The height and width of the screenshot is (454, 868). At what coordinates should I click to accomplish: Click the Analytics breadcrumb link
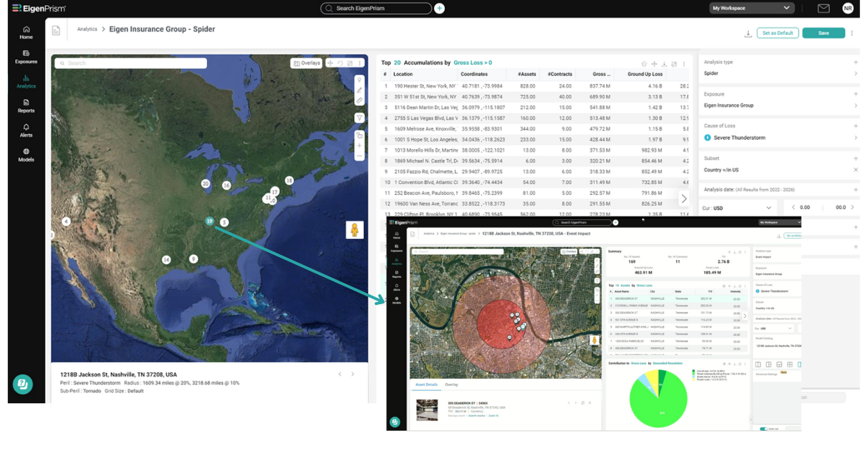click(x=87, y=30)
